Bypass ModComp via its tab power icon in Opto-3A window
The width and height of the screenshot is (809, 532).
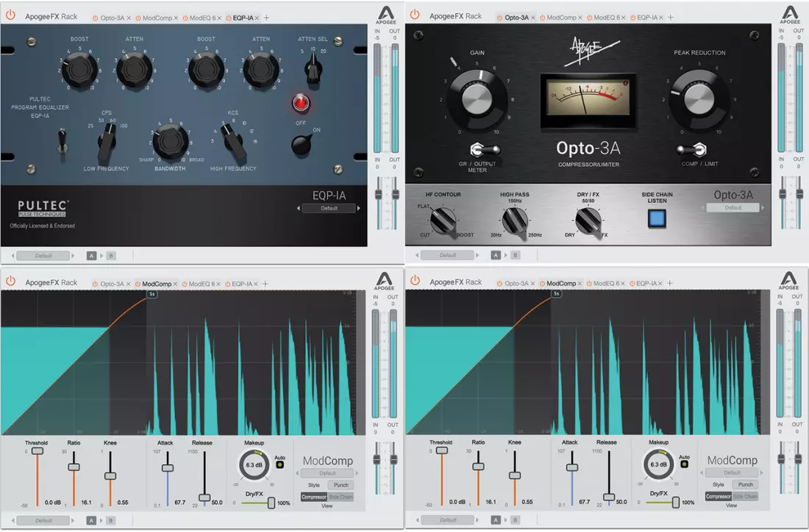[543, 18]
